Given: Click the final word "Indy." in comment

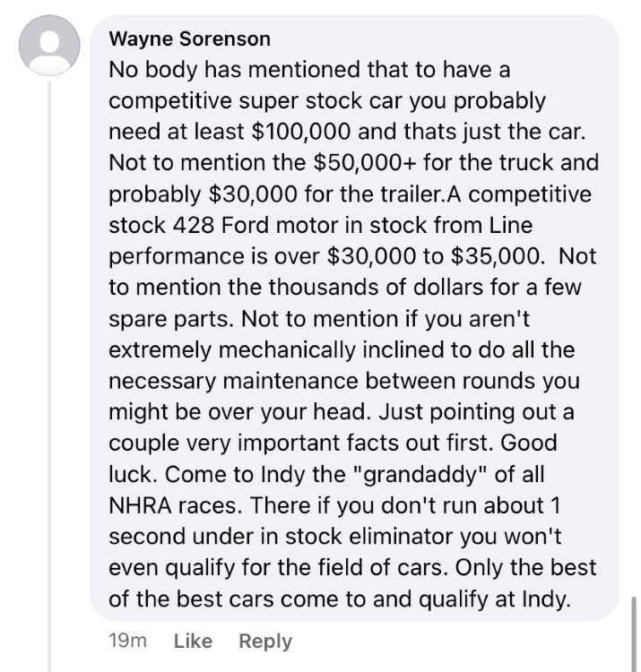Looking at the screenshot, I should pos(547,599).
